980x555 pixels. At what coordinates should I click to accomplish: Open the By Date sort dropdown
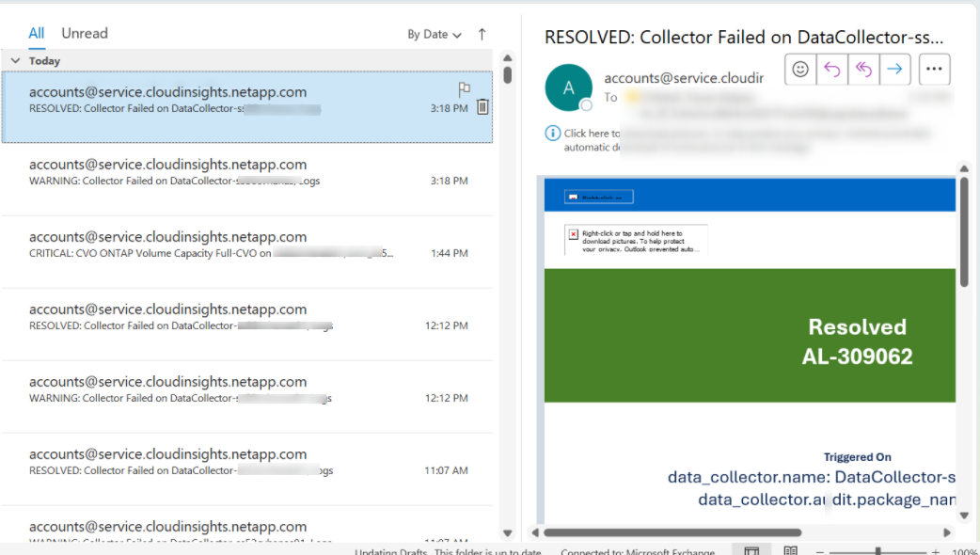coord(434,34)
